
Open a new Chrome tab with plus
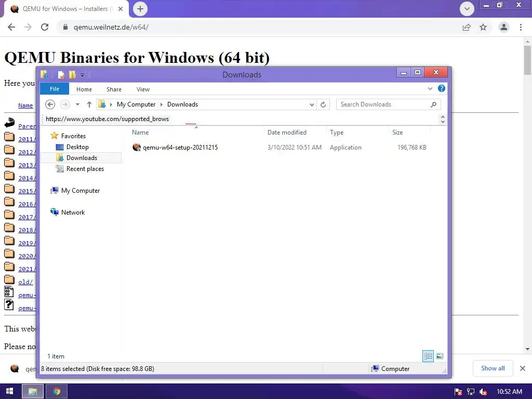140,9
